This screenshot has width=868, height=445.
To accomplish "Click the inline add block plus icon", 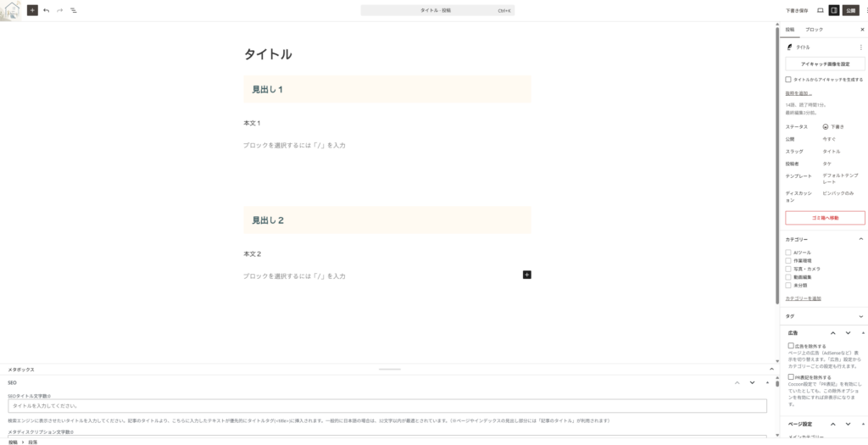I will click(x=527, y=275).
